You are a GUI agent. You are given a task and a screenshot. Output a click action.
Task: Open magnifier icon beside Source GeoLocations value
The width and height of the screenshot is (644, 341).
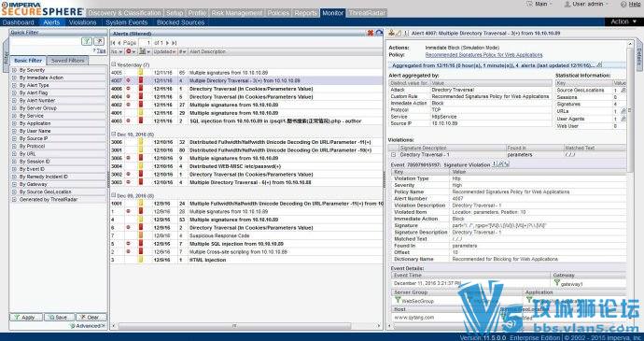click(x=623, y=90)
